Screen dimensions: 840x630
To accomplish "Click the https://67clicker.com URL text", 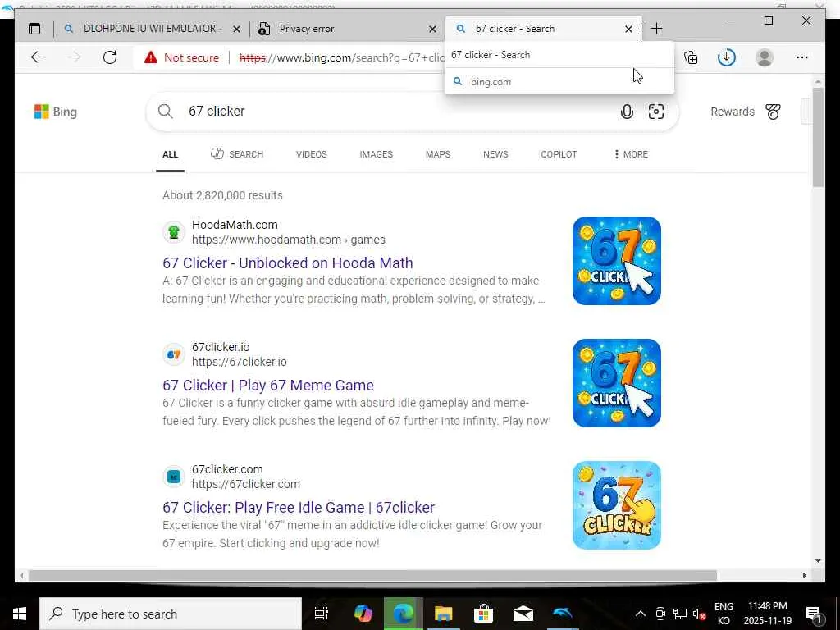I will tap(246, 484).
